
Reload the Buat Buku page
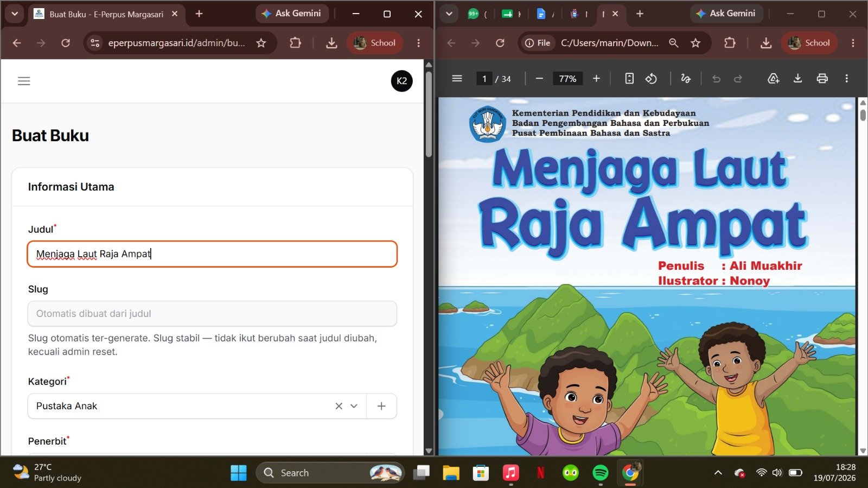[x=66, y=43]
